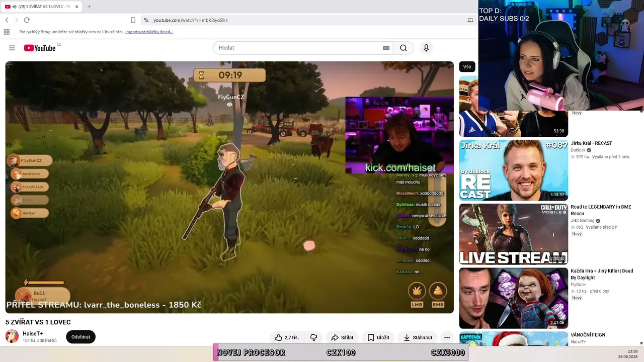Save the video with Uložit

(378, 337)
